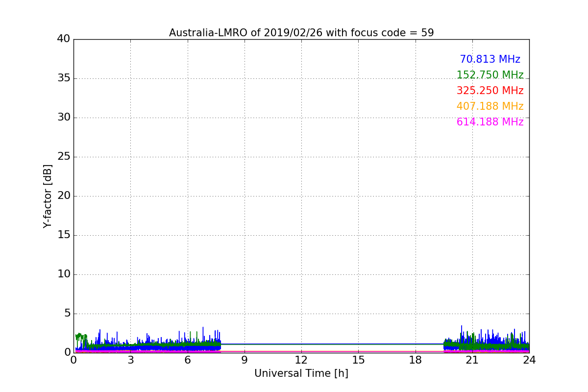Screen dimensions: 588x392
Task: Click the y-axis tick label '5'
Action: (67, 313)
